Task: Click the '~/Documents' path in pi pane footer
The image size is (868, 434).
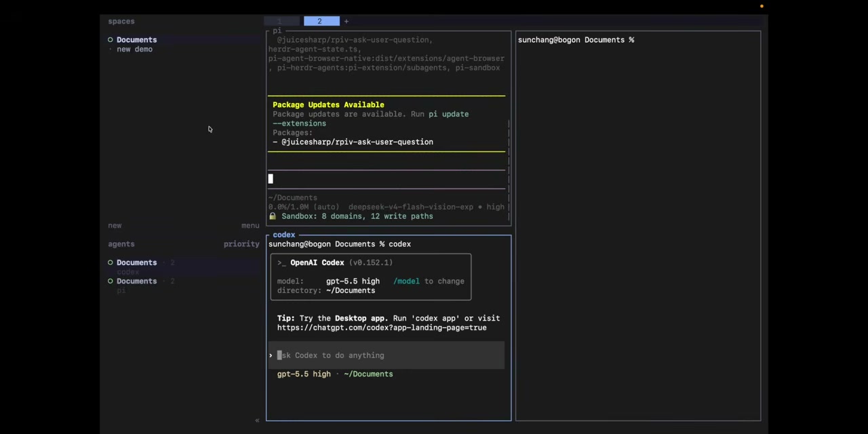Action: click(293, 198)
